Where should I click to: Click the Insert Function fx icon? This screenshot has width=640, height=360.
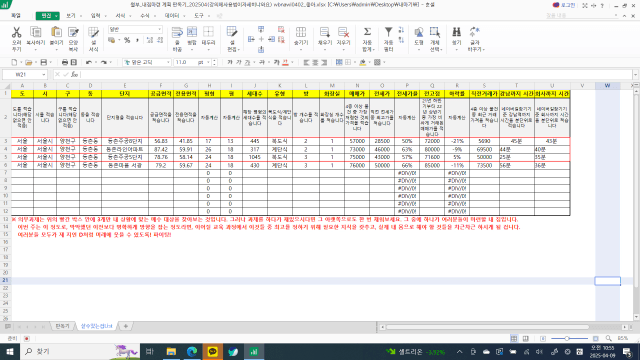click(x=74, y=74)
